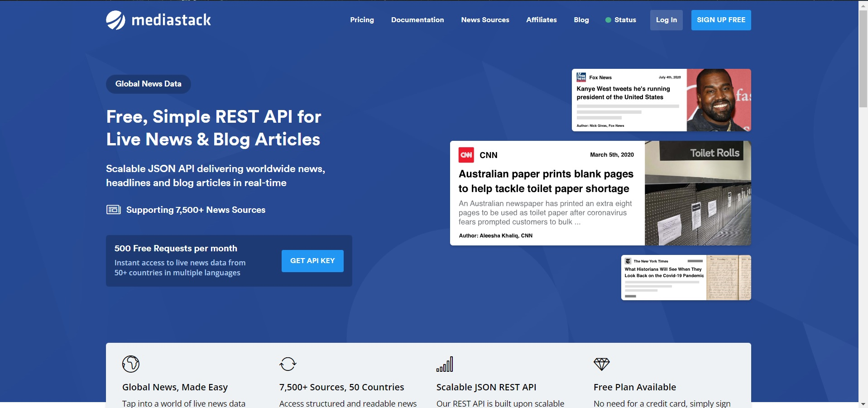
Task: Click the diamond icon above Free Plan
Action: 602,364
